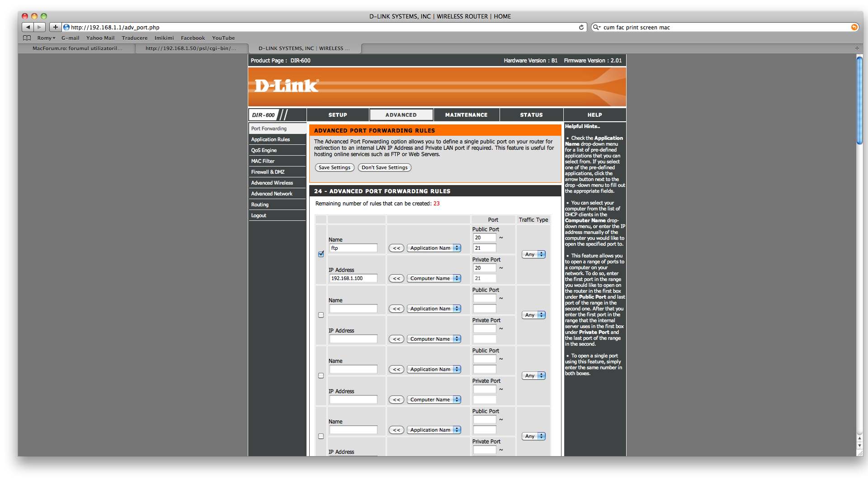Click the scrollbar up arrow
Image resolution: width=868 pixels, height=481 pixels.
[x=859, y=438]
